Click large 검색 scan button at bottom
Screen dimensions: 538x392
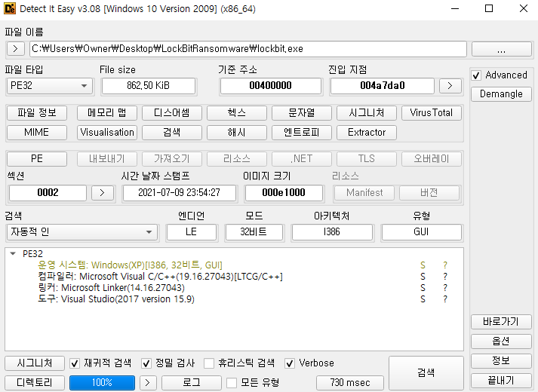click(426, 373)
